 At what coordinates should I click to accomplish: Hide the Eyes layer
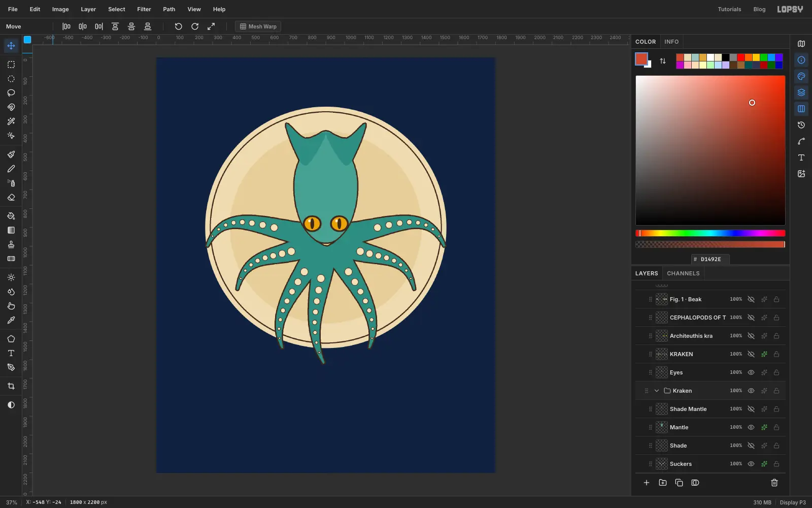pyautogui.click(x=751, y=372)
